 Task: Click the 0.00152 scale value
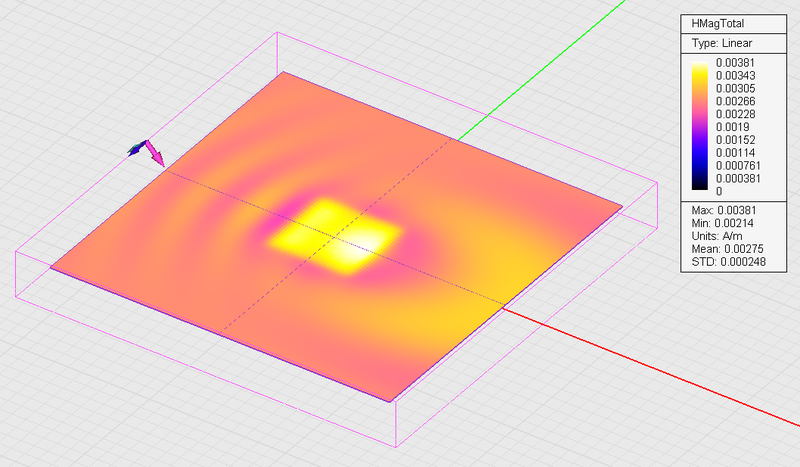click(x=735, y=140)
